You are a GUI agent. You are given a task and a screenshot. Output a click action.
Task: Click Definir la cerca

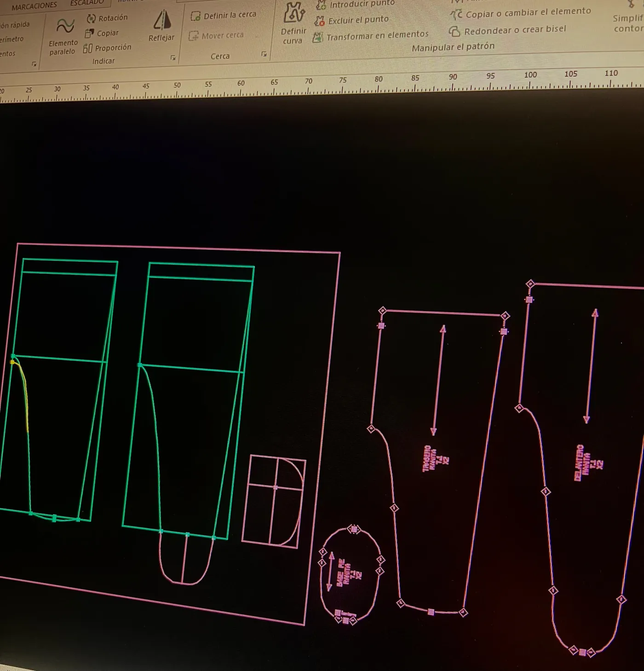pyautogui.click(x=224, y=16)
